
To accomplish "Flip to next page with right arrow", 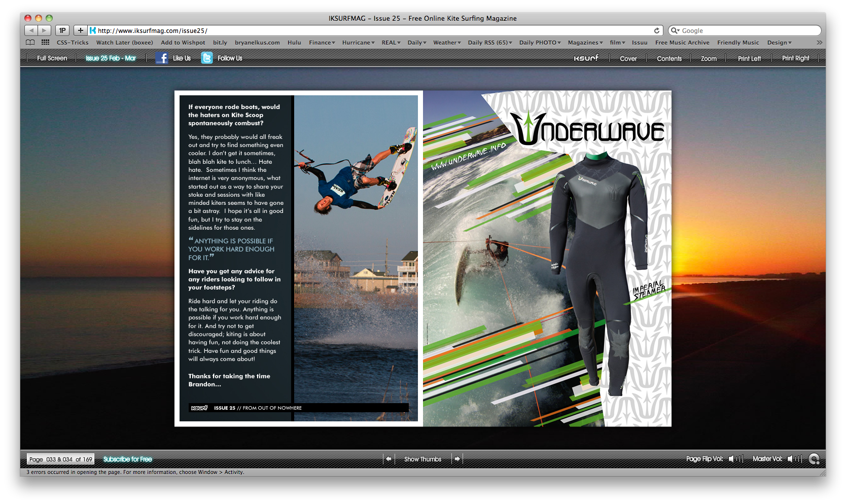I will click(457, 459).
